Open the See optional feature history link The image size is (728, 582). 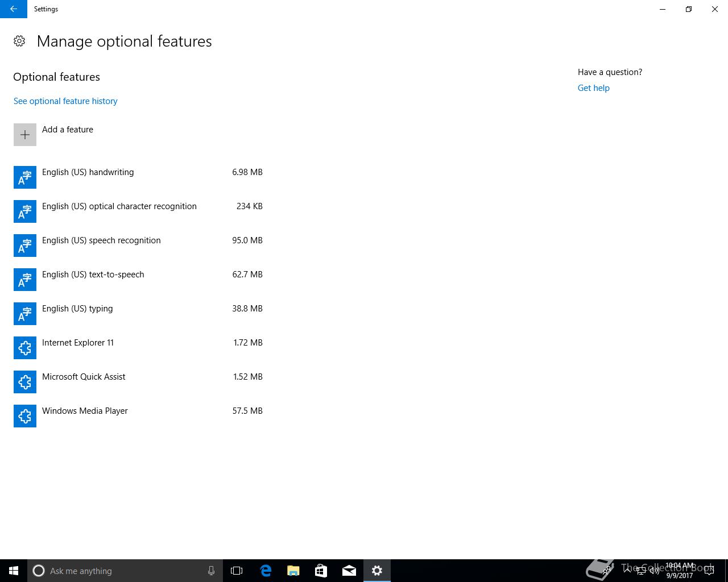point(65,101)
